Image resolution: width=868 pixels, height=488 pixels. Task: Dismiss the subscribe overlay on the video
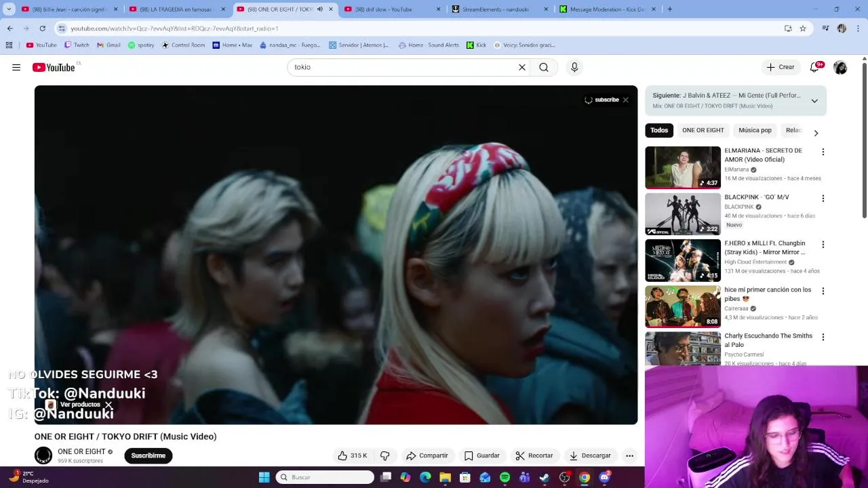point(625,100)
